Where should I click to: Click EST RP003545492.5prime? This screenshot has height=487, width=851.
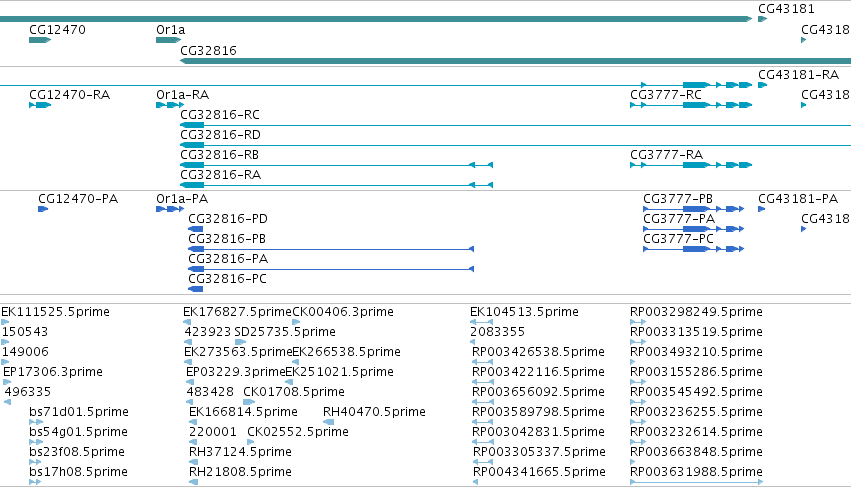[696, 392]
